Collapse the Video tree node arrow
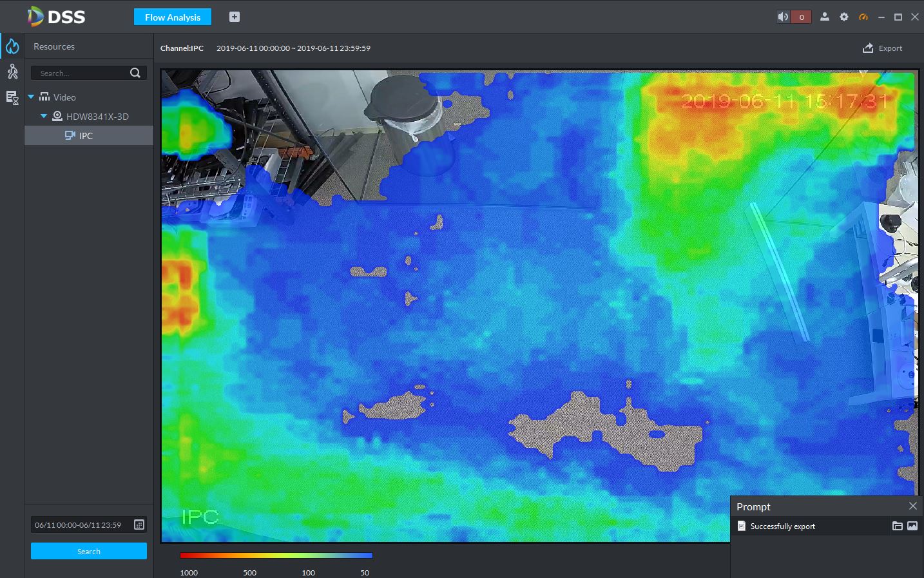The width and height of the screenshot is (924, 578). (31, 97)
